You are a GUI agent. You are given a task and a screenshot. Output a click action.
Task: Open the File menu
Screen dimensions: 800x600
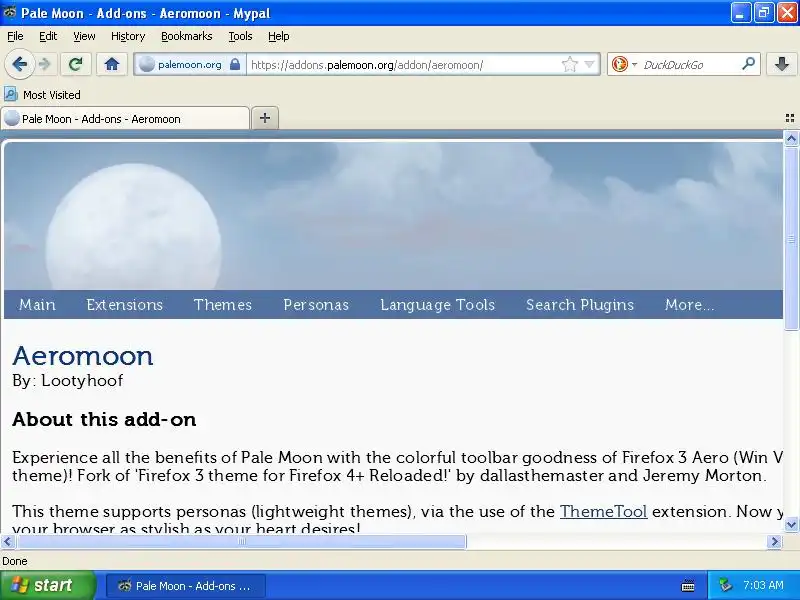tap(15, 36)
